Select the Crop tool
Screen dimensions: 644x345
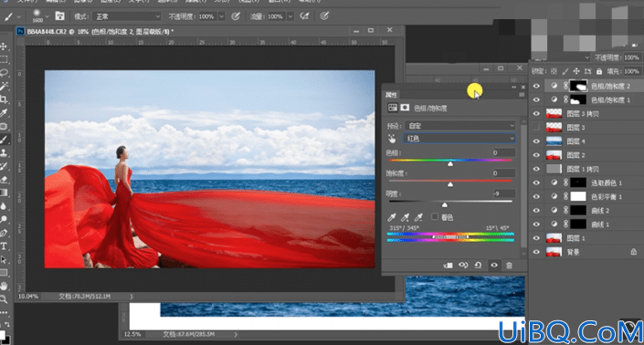(x=4, y=99)
